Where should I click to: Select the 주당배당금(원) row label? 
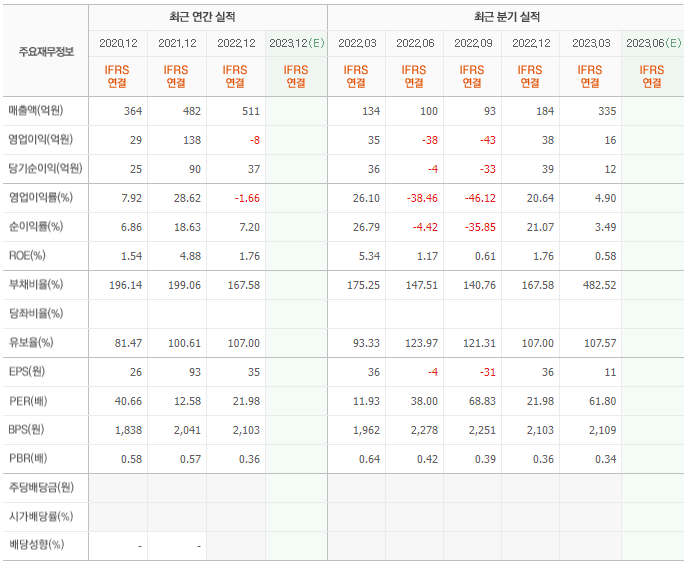pos(42,487)
